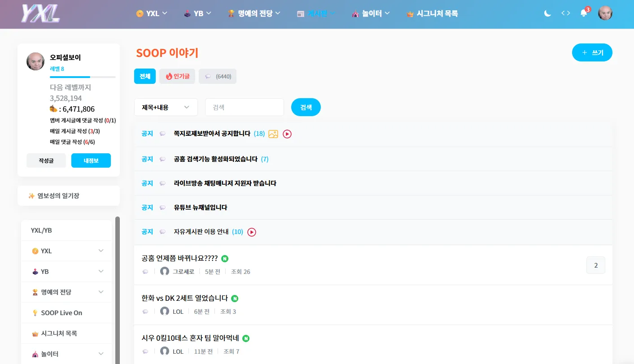The image size is (634, 364).
Task: Click the acorn points icon beside 6,471,806
Action: coord(53,109)
